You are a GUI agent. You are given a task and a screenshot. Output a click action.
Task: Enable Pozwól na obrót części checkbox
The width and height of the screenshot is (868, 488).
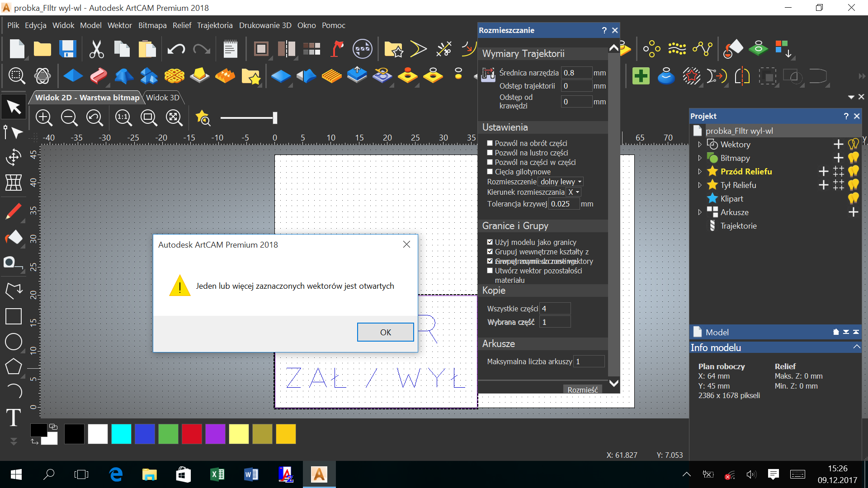tap(490, 143)
